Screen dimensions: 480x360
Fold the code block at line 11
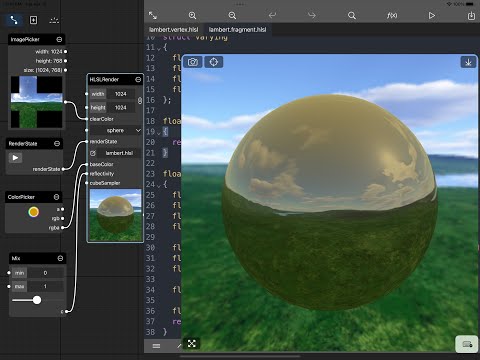(x=159, y=49)
